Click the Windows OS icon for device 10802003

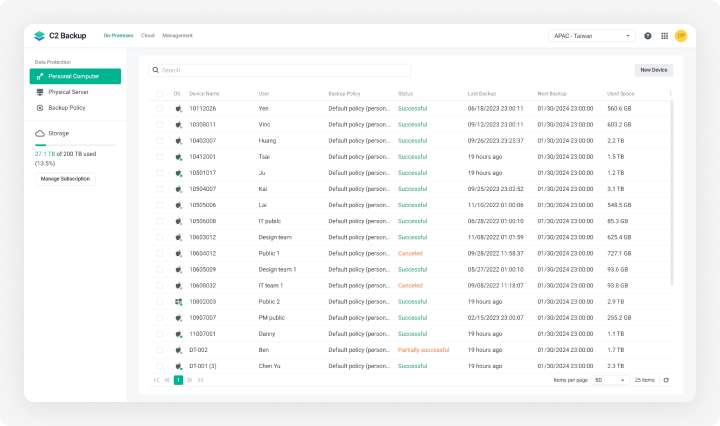(x=178, y=301)
